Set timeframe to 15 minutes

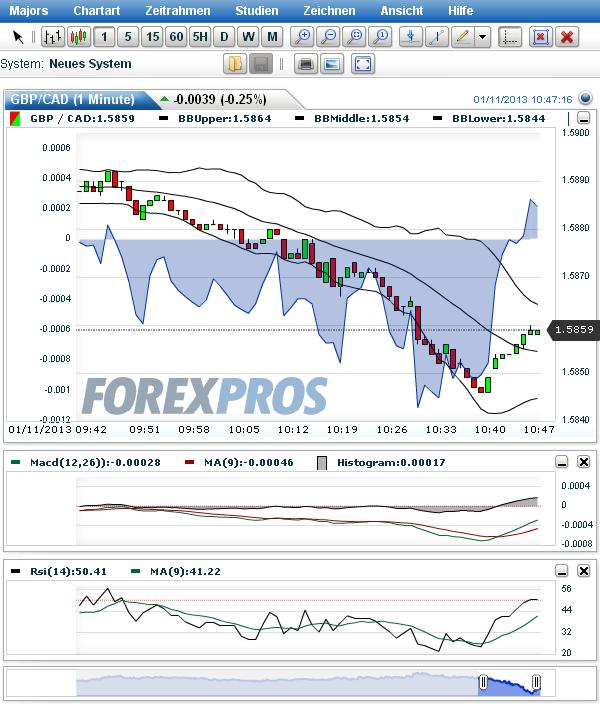(152, 37)
